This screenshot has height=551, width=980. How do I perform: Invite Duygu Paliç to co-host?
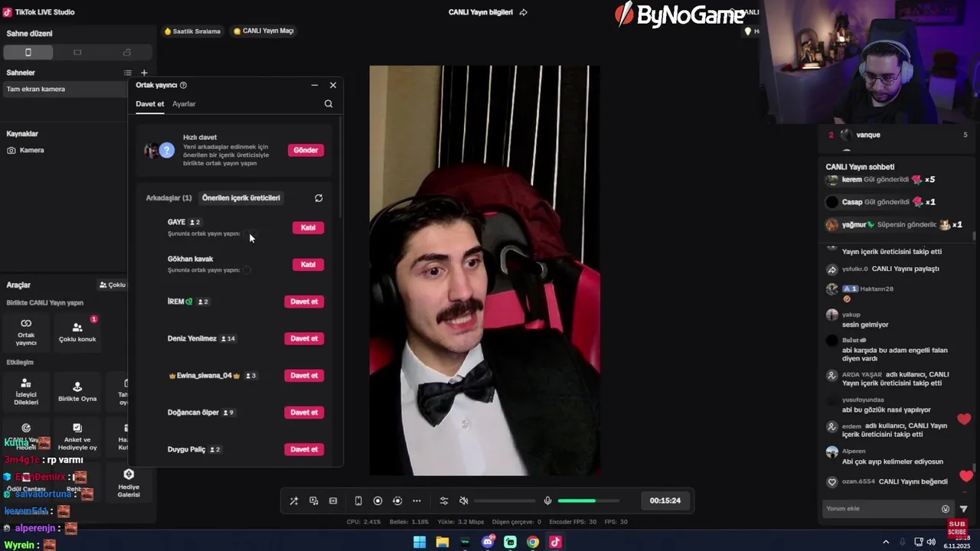click(x=304, y=449)
